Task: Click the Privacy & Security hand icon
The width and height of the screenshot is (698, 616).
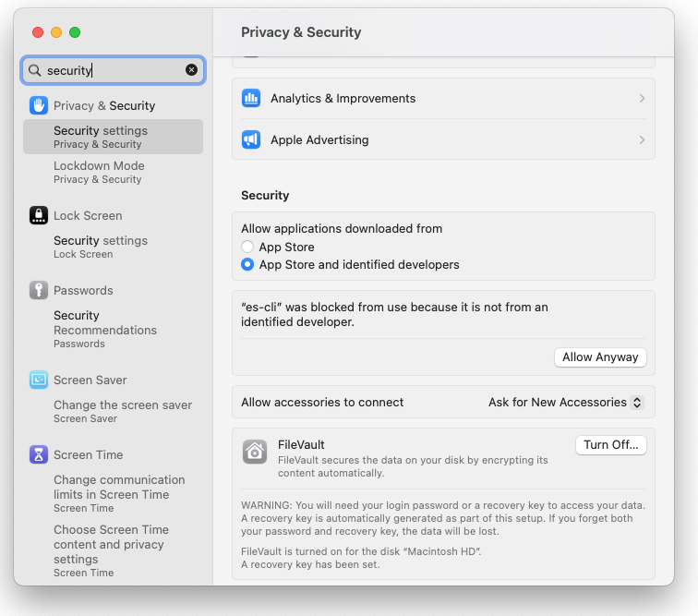Action: click(x=39, y=105)
